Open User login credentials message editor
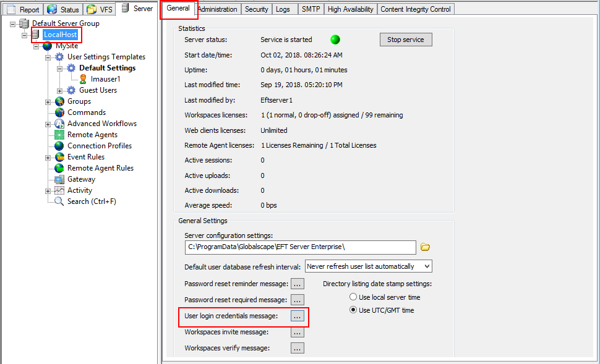Viewport: 600px width, 364px height. (x=298, y=316)
